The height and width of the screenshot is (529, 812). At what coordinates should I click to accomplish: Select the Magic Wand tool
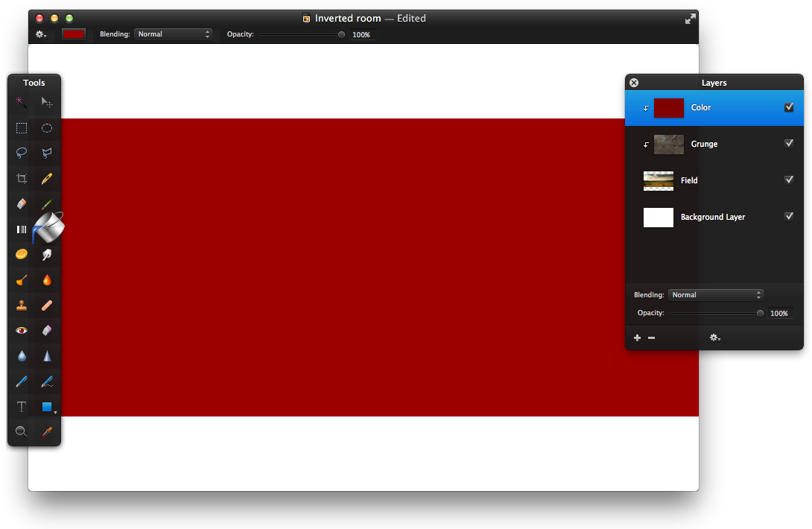point(22,102)
